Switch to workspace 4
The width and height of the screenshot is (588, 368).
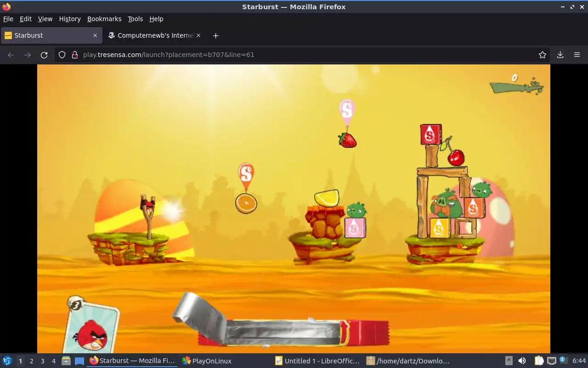[53, 361]
